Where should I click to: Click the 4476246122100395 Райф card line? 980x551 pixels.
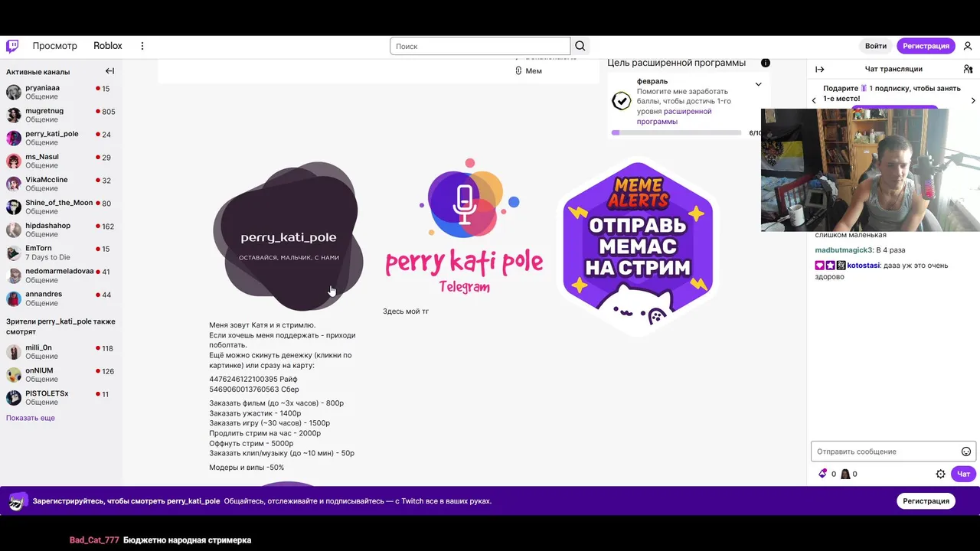253,380
